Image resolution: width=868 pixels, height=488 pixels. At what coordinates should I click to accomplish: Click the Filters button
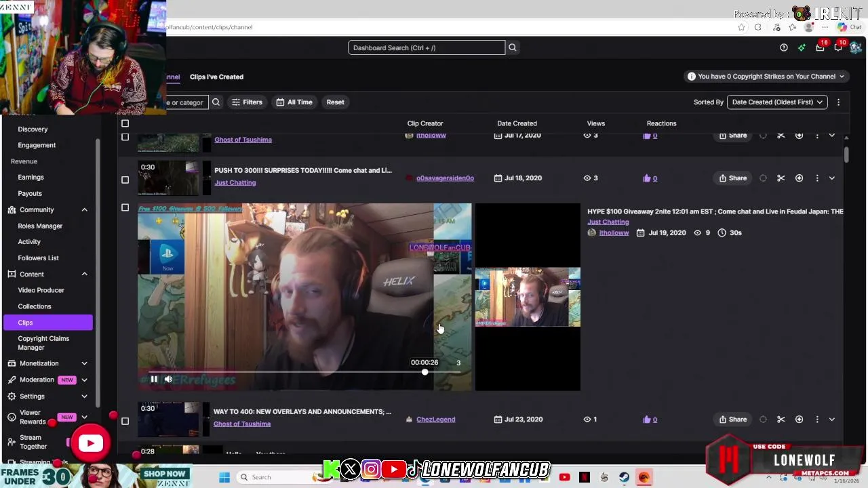247,102
